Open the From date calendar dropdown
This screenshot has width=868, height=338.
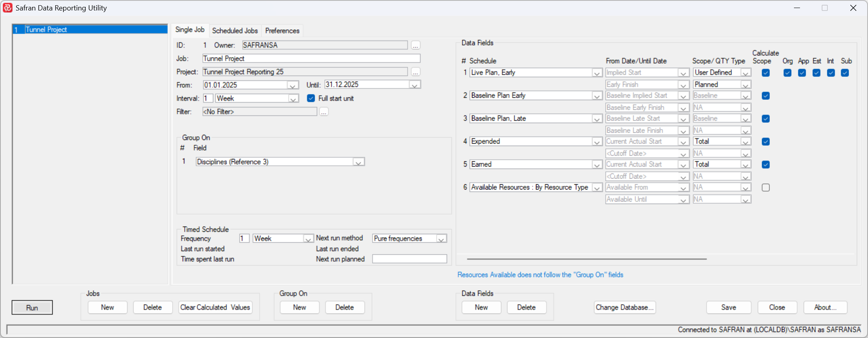(x=293, y=85)
